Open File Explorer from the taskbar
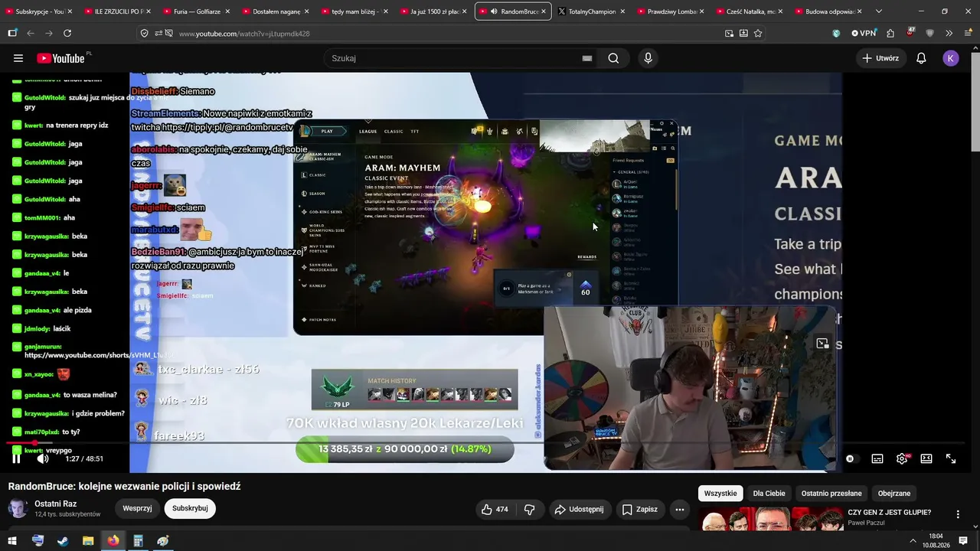 pyautogui.click(x=88, y=541)
